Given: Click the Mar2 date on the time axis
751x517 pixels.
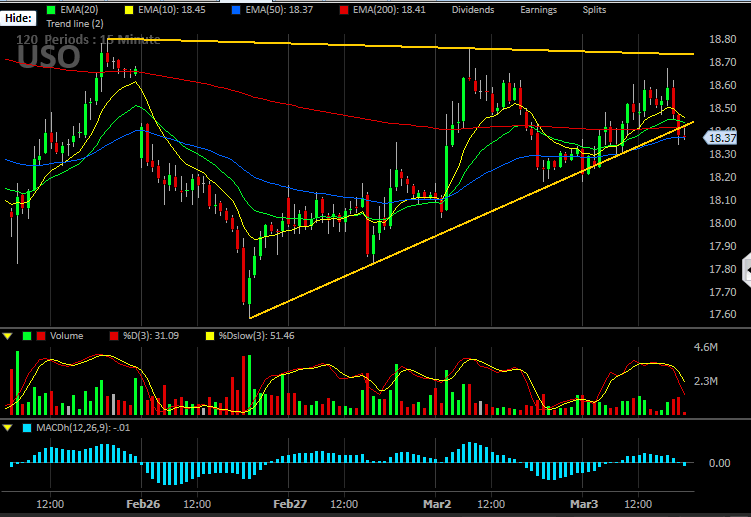Looking at the screenshot, I should (x=437, y=504).
